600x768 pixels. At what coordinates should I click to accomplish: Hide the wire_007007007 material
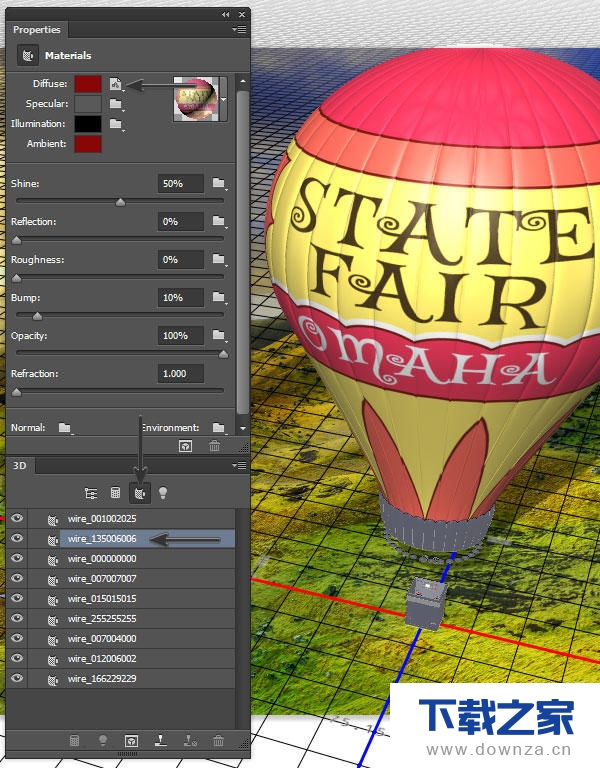pyautogui.click(x=17, y=578)
